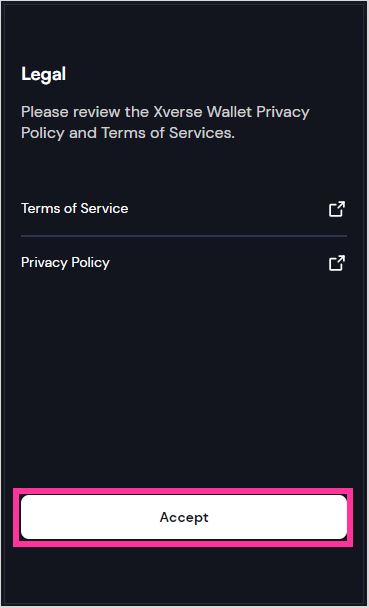Click the external link icon for Privacy Policy

coord(336,263)
